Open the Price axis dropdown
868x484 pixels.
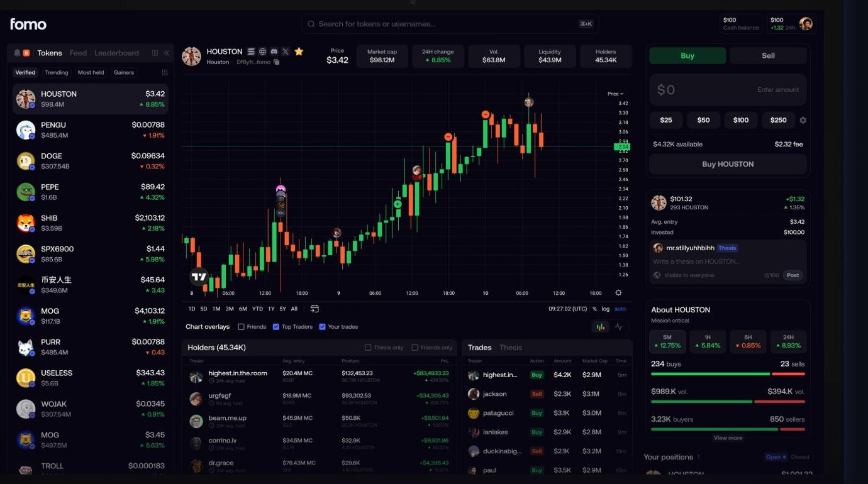[615, 94]
